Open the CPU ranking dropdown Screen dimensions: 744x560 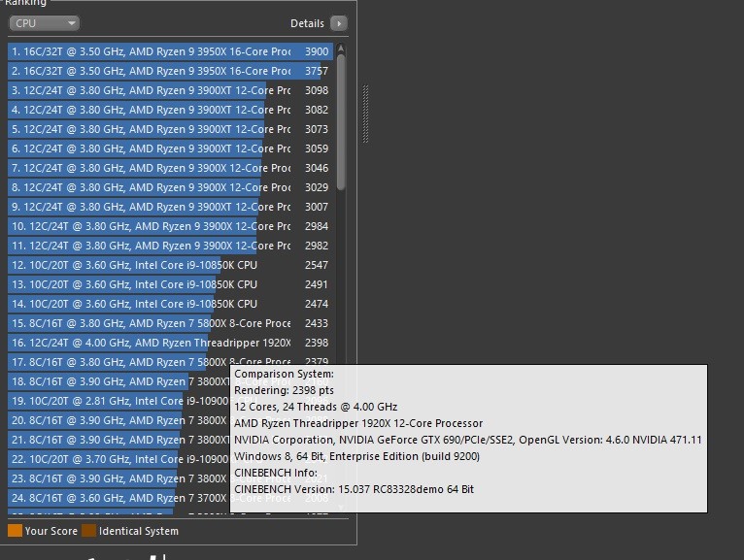(44, 23)
